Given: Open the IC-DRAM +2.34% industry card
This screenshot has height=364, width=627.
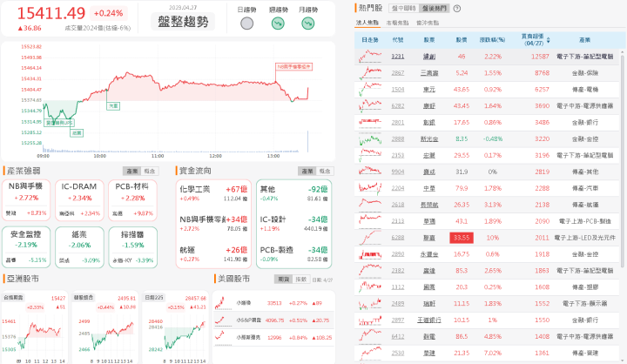Looking at the screenshot, I should click(x=79, y=200).
